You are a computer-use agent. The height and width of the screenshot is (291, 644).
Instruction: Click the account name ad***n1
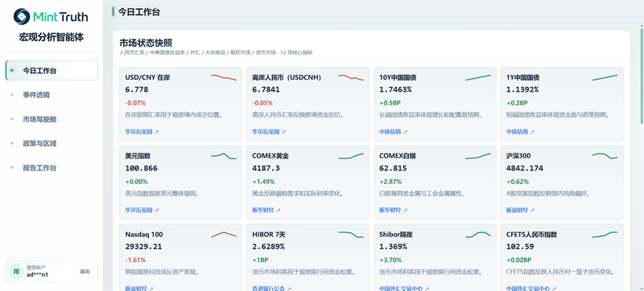coord(37,275)
